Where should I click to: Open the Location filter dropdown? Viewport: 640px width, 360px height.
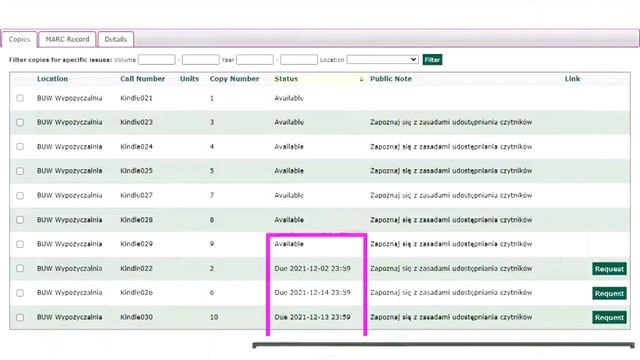tap(382, 60)
